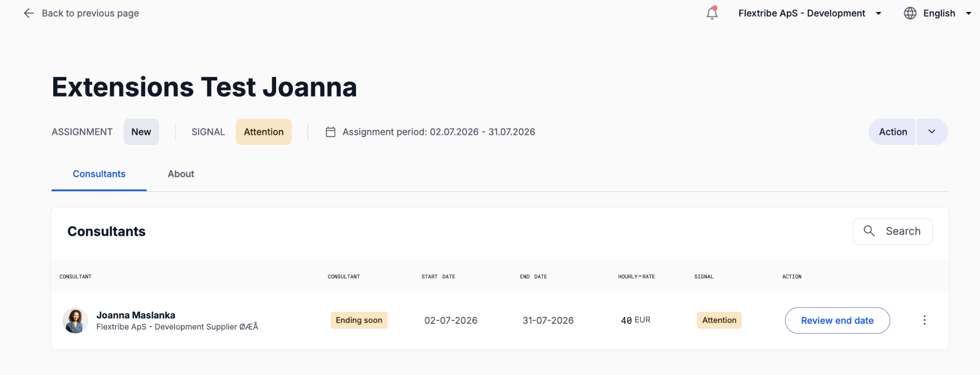
Task: Open the English language dropdown
Action: pyautogui.click(x=947, y=13)
